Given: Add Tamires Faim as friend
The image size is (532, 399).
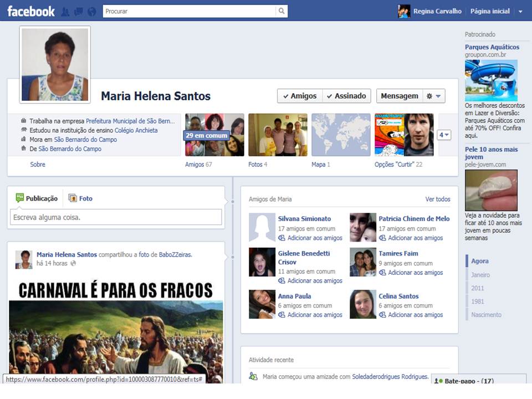Looking at the screenshot, I should click(411, 273).
